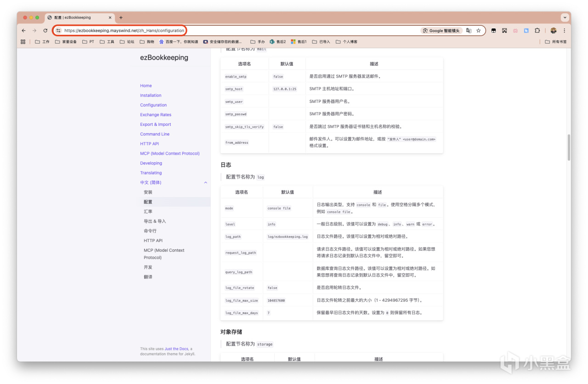The height and width of the screenshot is (384, 588).
Task: Open the Installation docs page
Action: (151, 96)
